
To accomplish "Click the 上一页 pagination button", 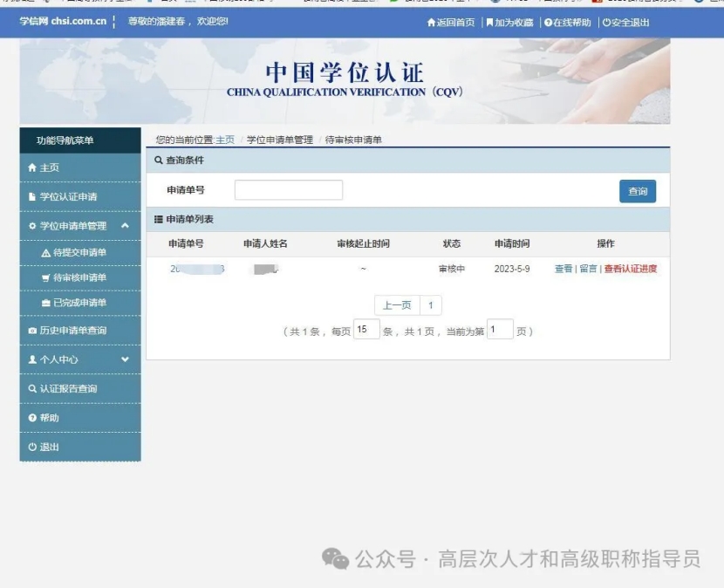I will [397, 305].
